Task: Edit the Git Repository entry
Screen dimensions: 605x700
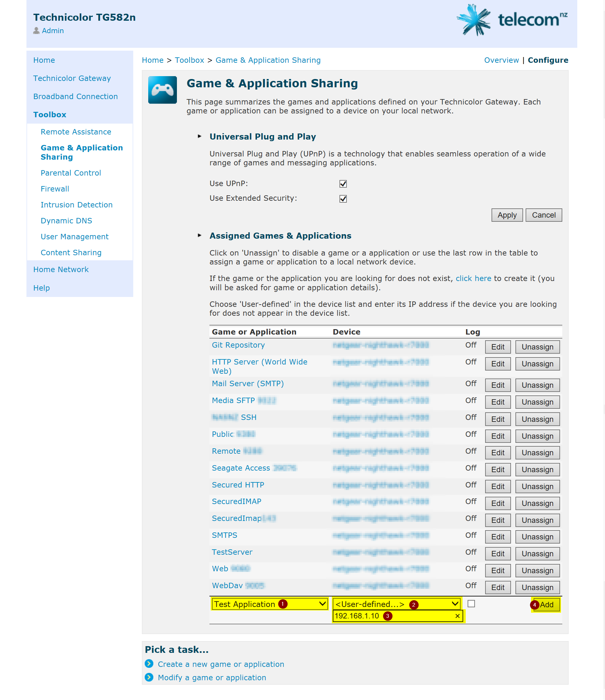Action: (x=498, y=347)
